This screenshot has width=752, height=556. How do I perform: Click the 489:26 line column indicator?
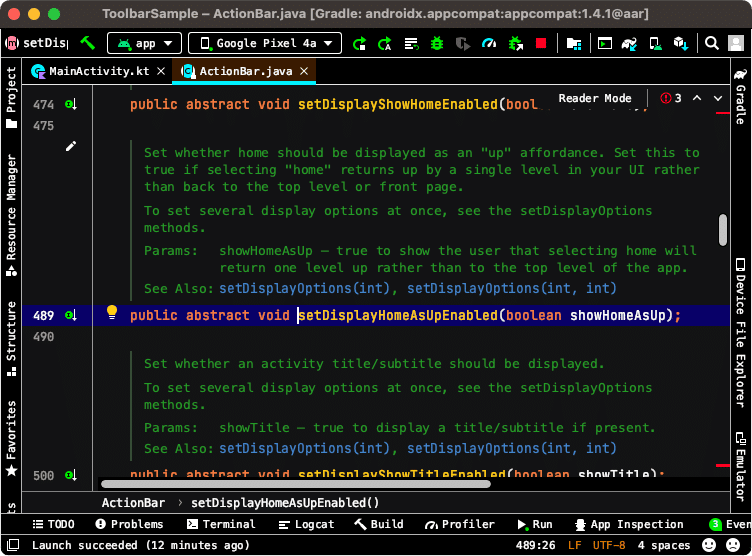click(x=535, y=545)
